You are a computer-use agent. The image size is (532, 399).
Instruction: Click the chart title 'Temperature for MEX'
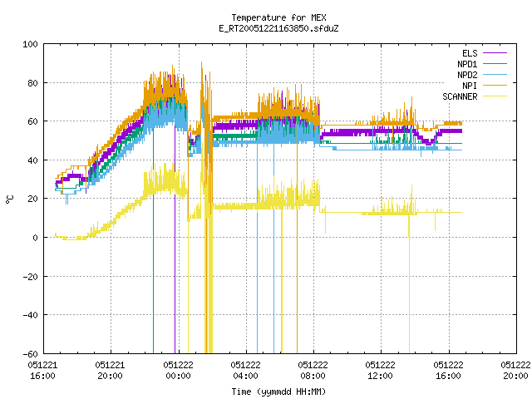(x=278, y=17)
